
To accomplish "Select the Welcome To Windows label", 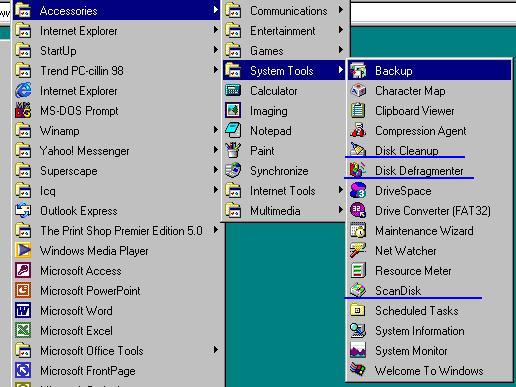I will click(429, 371).
